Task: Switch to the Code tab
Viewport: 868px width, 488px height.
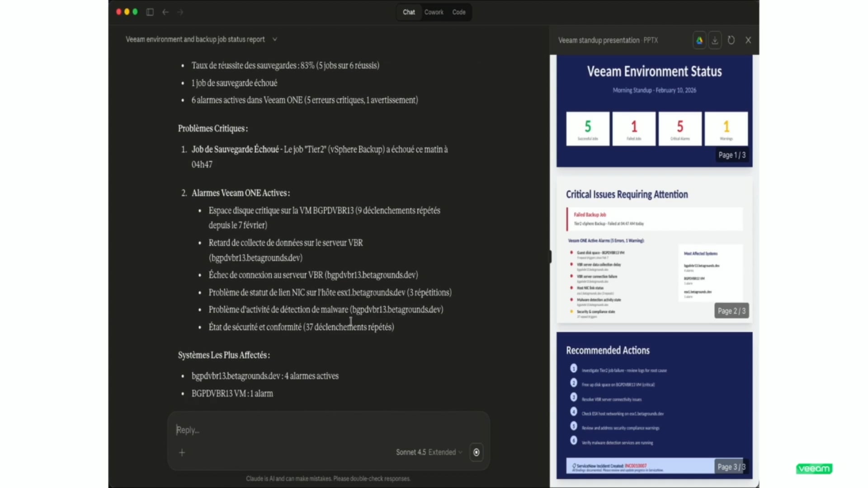Action: pyautogui.click(x=458, y=12)
